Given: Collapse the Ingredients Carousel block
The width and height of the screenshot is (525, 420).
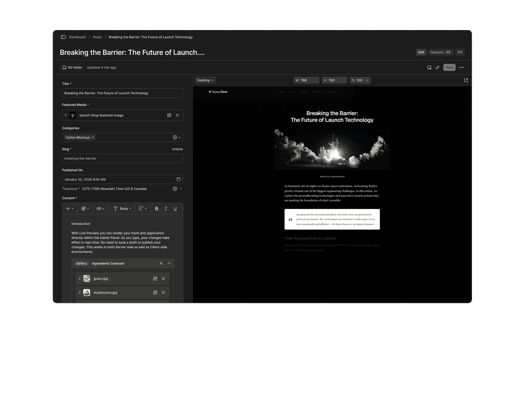Looking at the screenshot, I should pyautogui.click(x=169, y=263).
